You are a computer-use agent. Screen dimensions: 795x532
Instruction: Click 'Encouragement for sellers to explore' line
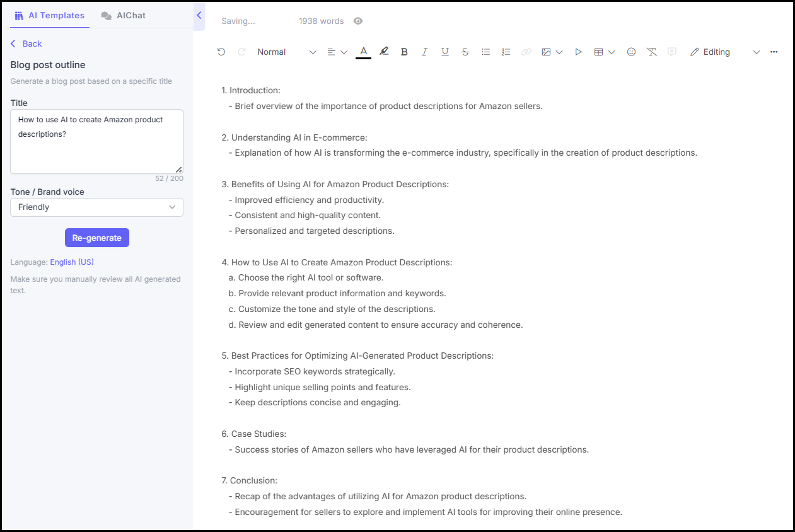click(426, 512)
